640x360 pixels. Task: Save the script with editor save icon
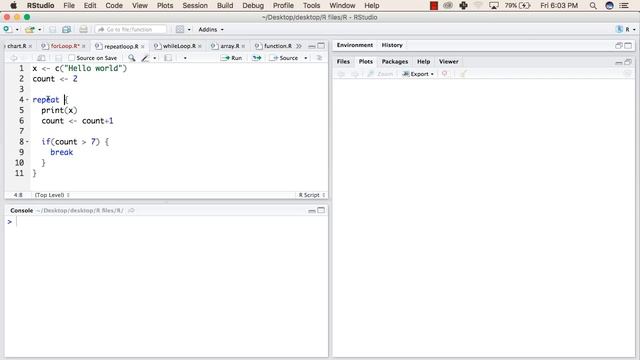pos(58,58)
